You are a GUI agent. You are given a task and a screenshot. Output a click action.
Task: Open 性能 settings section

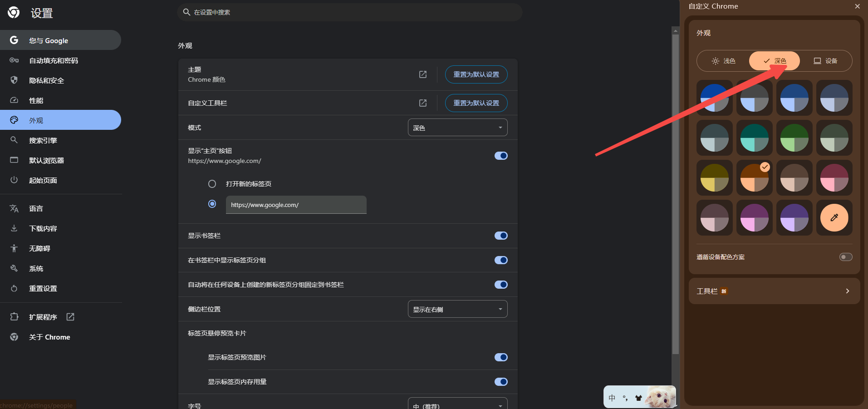point(60,100)
